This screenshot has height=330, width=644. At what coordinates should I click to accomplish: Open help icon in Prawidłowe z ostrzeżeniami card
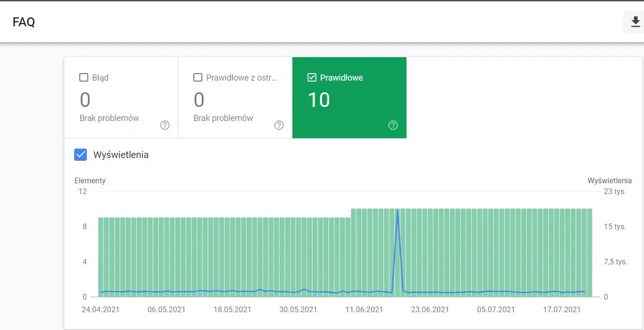click(279, 125)
